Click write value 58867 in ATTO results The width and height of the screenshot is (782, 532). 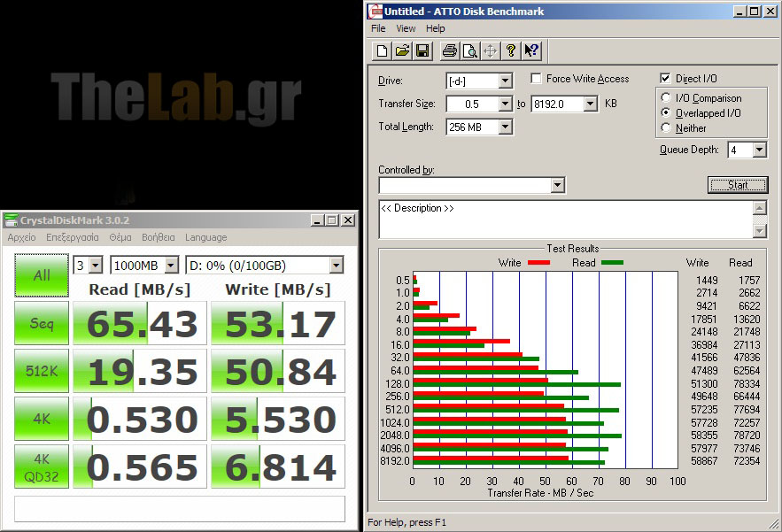point(704,460)
